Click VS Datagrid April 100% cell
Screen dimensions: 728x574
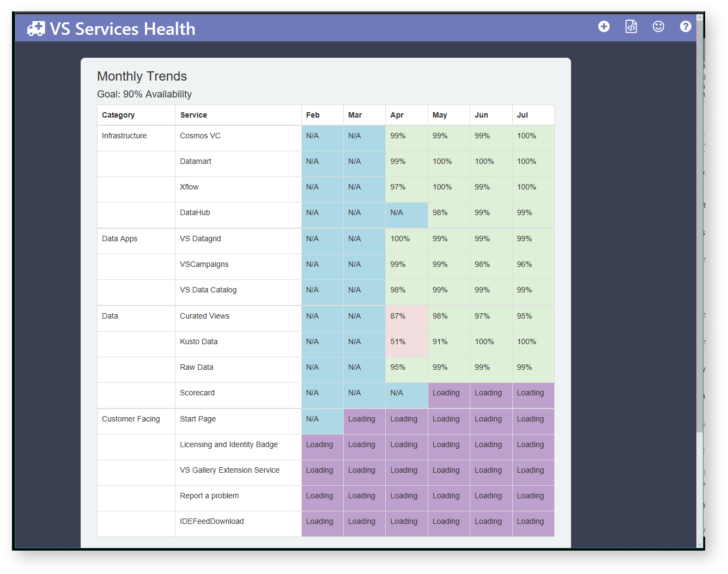coord(407,241)
